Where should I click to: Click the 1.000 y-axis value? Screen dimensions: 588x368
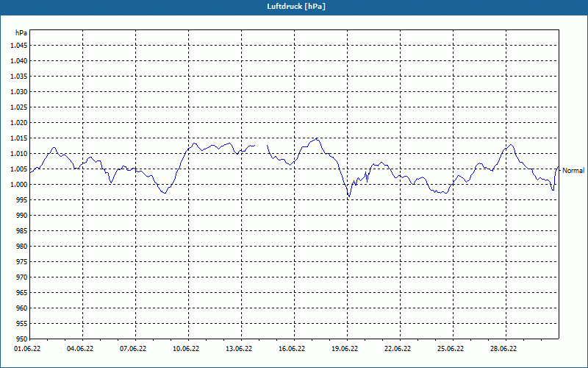(19, 185)
